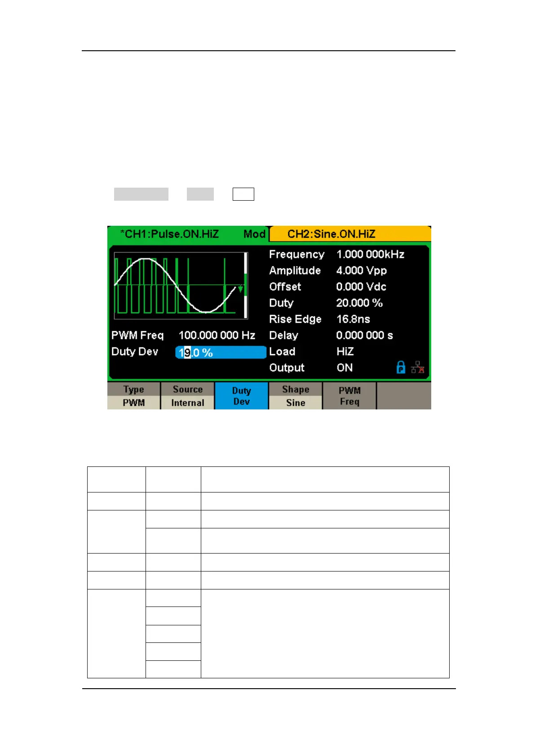
Task: Click the Output value ON
Action: pos(345,368)
